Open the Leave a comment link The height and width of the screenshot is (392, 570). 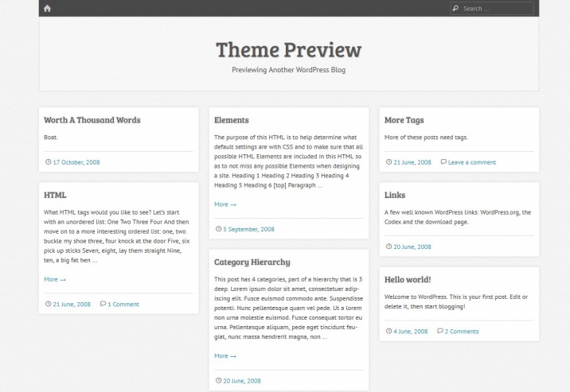472,162
